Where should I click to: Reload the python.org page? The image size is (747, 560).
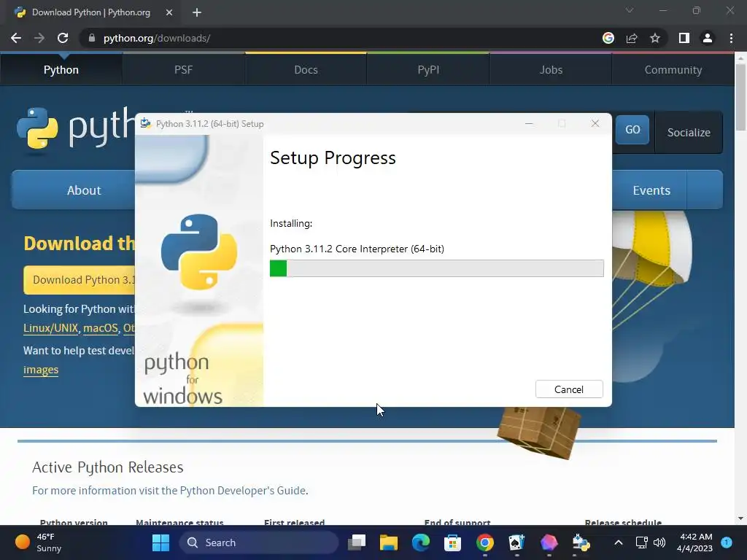coord(63,38)
